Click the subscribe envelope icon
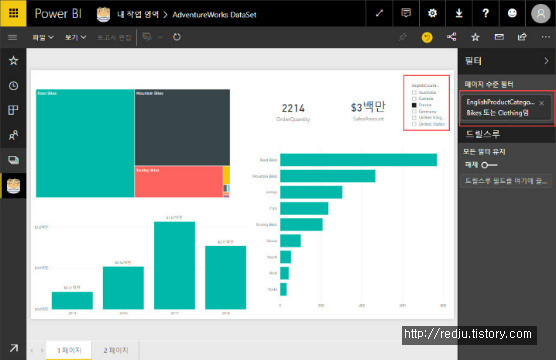Image resolution: width=556 pixels, height=360 pixels. coord(499,37)
